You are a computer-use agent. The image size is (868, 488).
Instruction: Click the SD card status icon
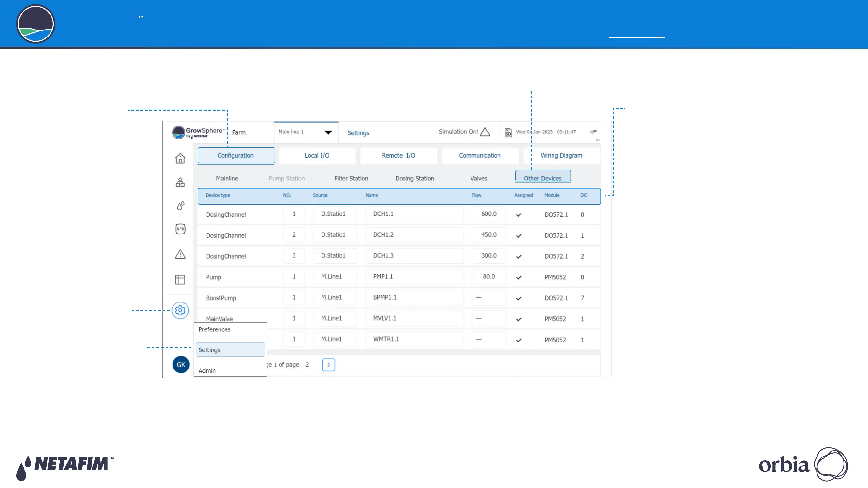(508, 132)
